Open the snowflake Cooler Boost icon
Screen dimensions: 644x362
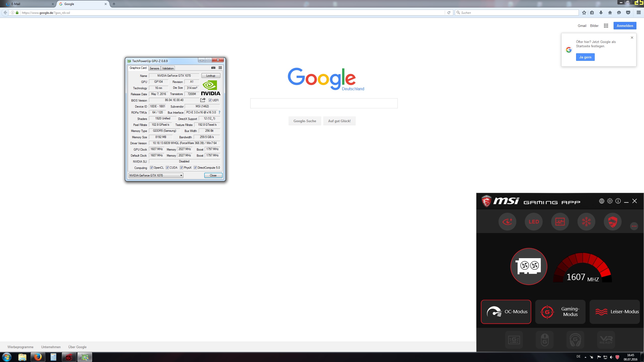point(586,221)
